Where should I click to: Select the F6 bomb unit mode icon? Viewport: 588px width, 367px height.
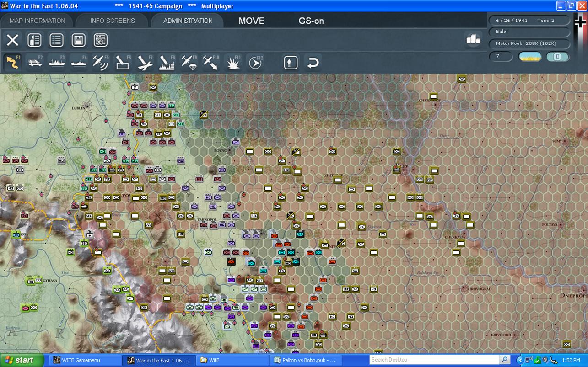coord(123,63)
